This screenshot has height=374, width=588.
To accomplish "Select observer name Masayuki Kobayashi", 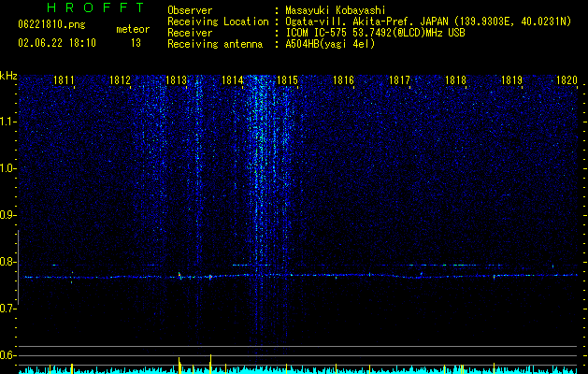I will [x=336, y=11].
